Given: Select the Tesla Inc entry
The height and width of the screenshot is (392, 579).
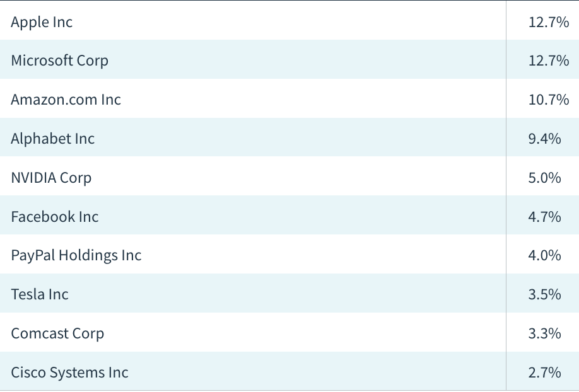Looking at the screenshot, I should pyautogui.click(x=40, y=294).
